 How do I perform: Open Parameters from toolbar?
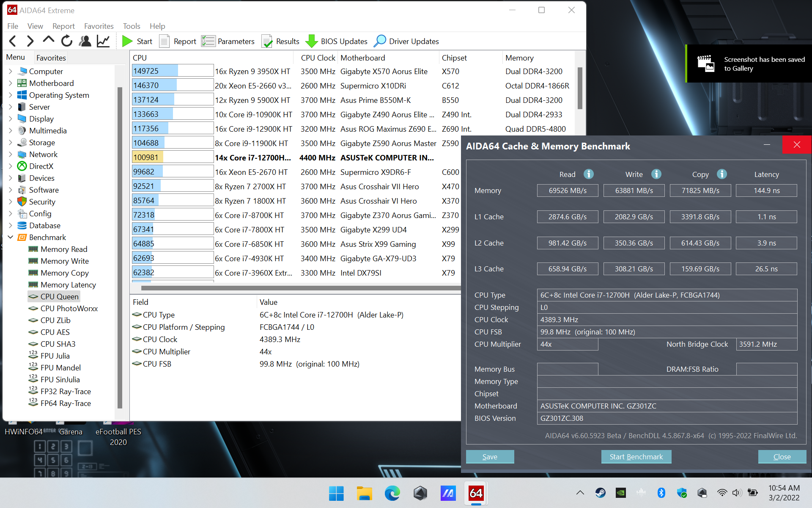tap(228, 41)
